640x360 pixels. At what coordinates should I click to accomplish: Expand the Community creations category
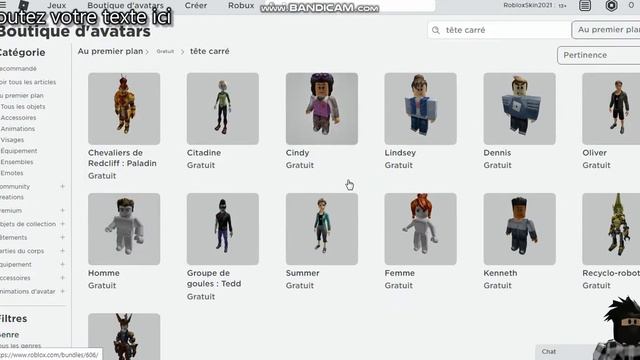(x=62, y=187)
